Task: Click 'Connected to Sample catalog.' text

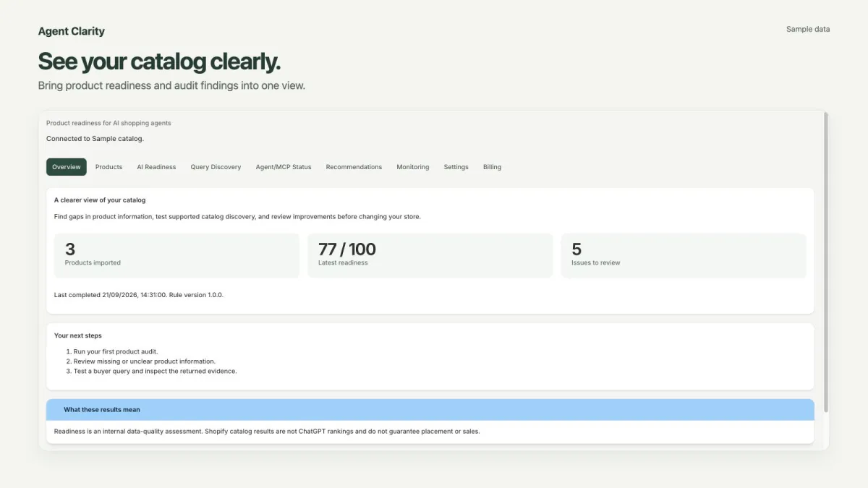Action: (95, 139)
